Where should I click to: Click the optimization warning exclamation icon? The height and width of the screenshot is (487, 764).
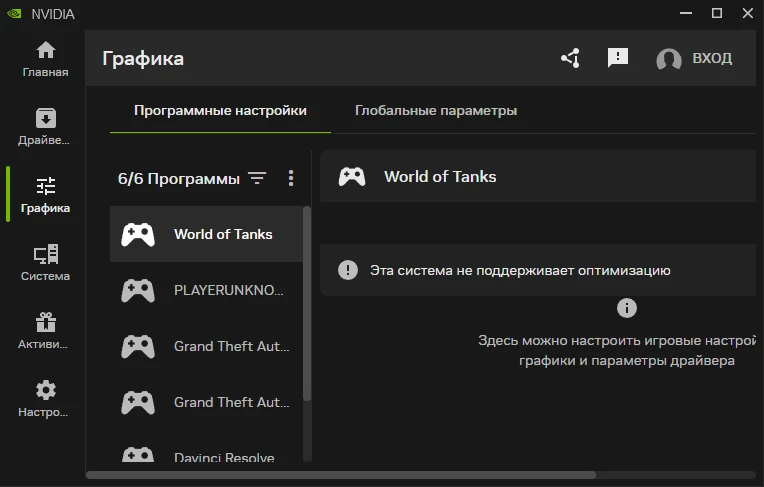348,270
